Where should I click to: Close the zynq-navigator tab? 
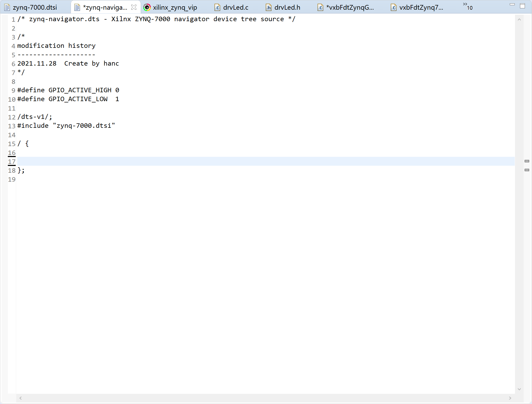click(134, 7)
